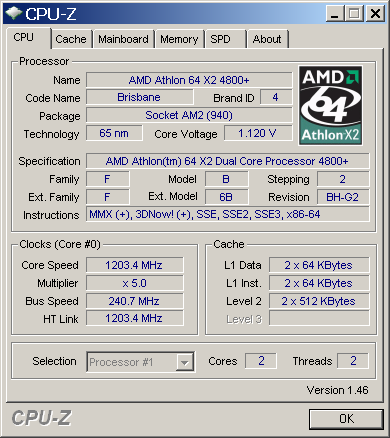Click the 1.120 V core voltage value
The image size is (390, 438).
(258, 133)
